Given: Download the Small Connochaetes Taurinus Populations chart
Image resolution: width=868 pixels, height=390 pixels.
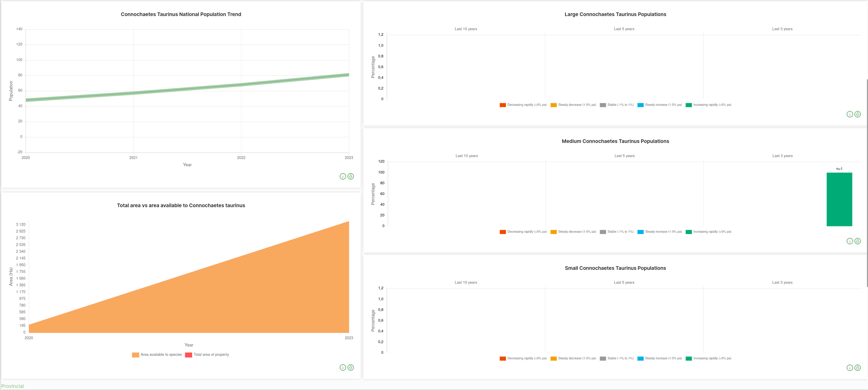Looking at the screenshot, I should 858,368.
